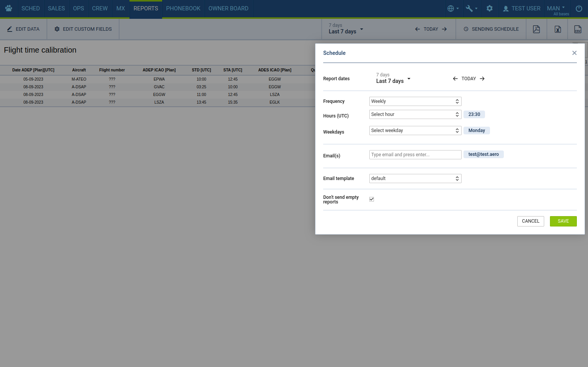Go to previous period in Schedule dialog
The height and width of the screenshot is (367, 588).
[455, 79]
